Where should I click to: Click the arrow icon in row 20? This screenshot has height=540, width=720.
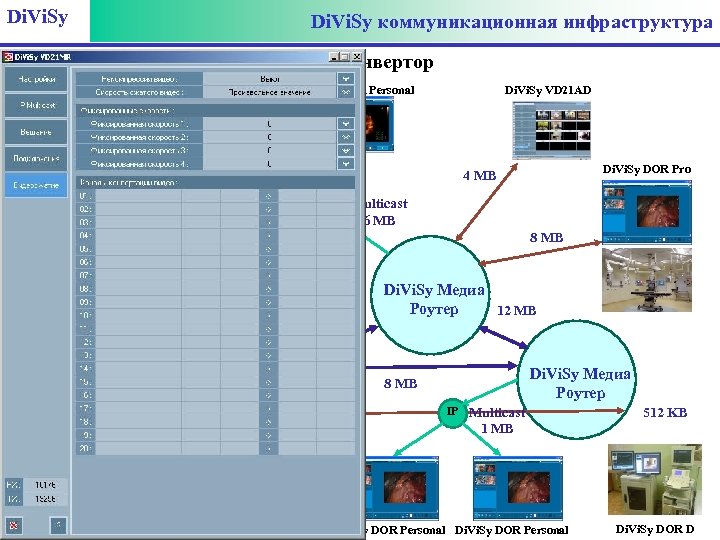(x=269, y=448)
